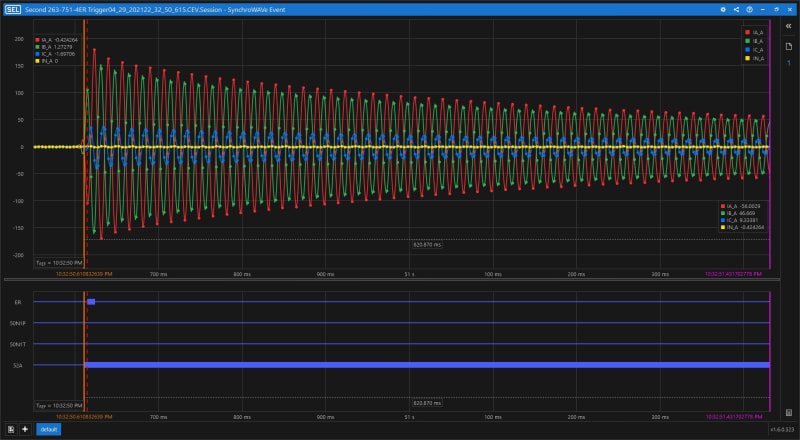Image resolution: width=800 pixels, height=440 pixels.
Task: Click IB_A value in right cursor readout
Action: click(738, 213)
